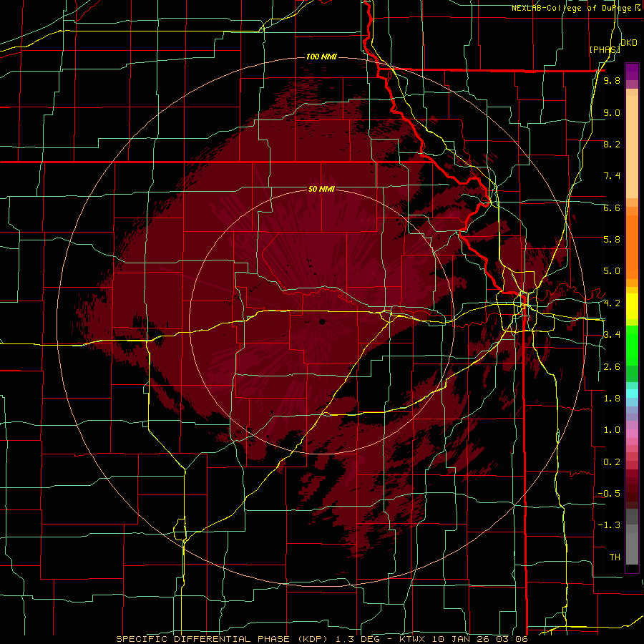Click the 8.2 value on the legend
Image resolution: width=644 pixels, height=644 pixels.
pyautogui.click(x=612, y=144)
